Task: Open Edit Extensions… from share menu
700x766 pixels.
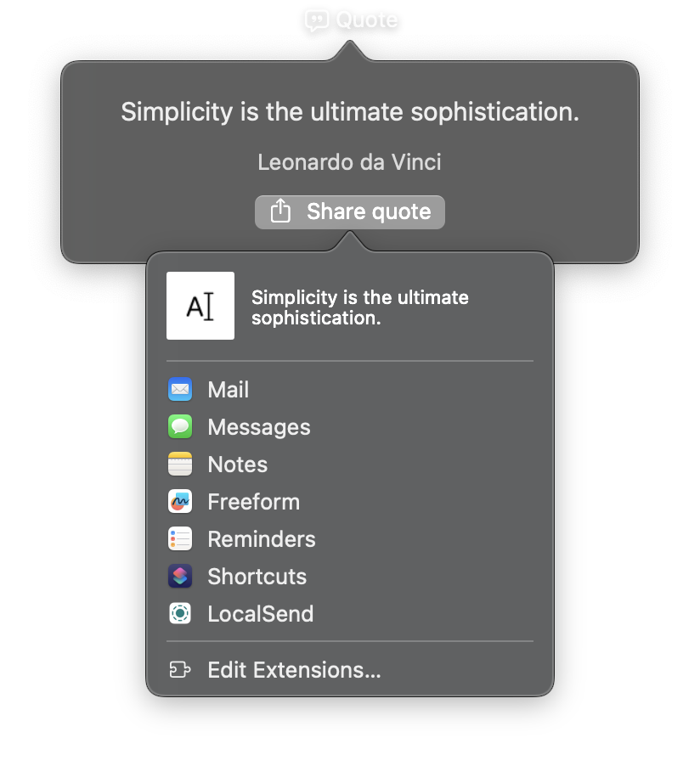Action: (x=350, y=670)
